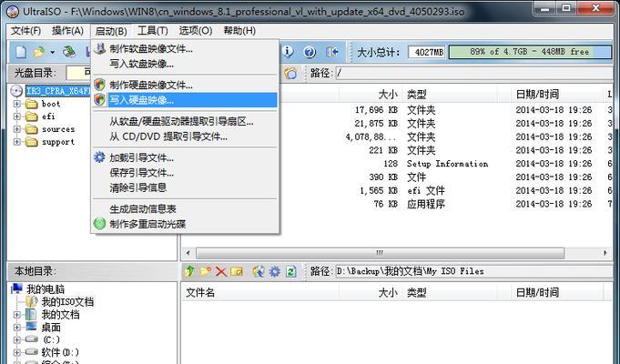This screenshot has height=364, width=620.
Task: Click the horizontal scrollbar thumb in file list
Action: [380, 253]
